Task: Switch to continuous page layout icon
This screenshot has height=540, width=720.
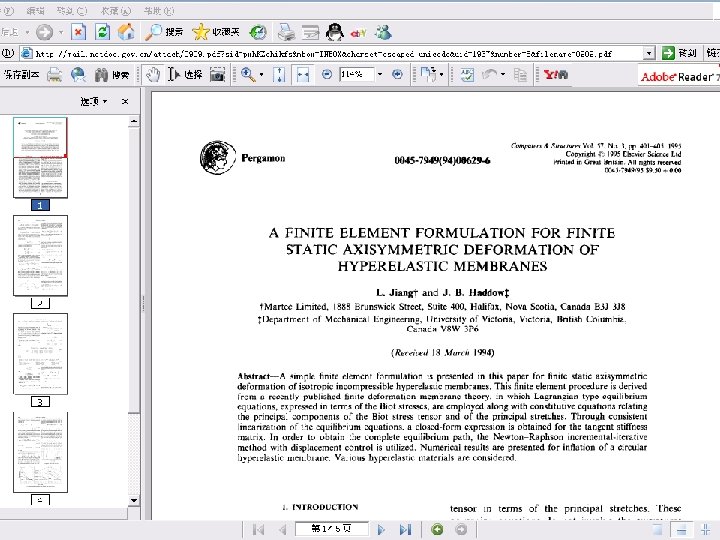Action: [x=681, y=529]
